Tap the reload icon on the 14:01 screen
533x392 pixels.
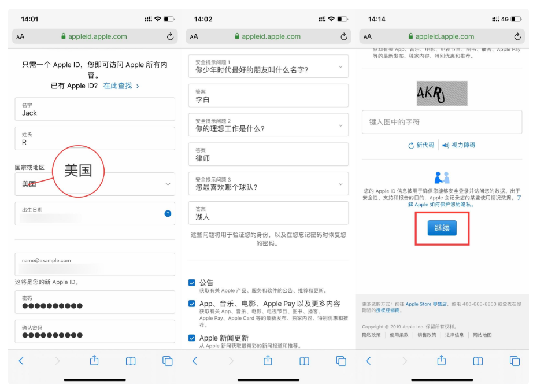point(170,36)
